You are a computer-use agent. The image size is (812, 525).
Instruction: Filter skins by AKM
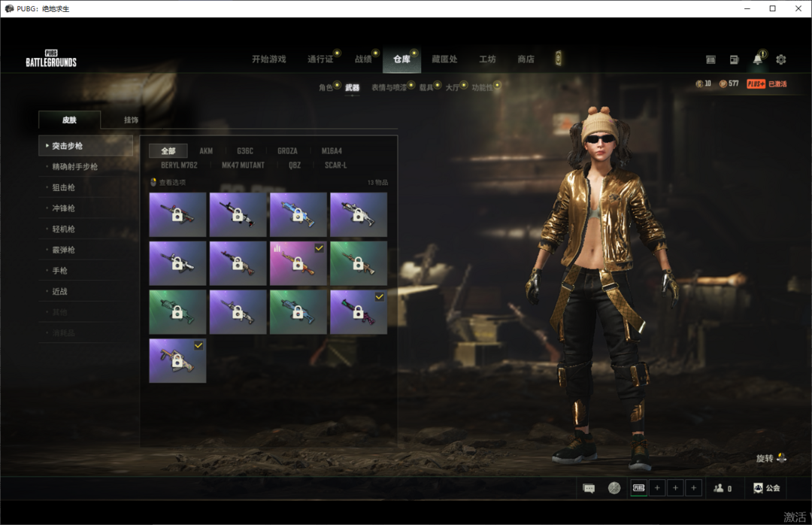tap(206, 151)
